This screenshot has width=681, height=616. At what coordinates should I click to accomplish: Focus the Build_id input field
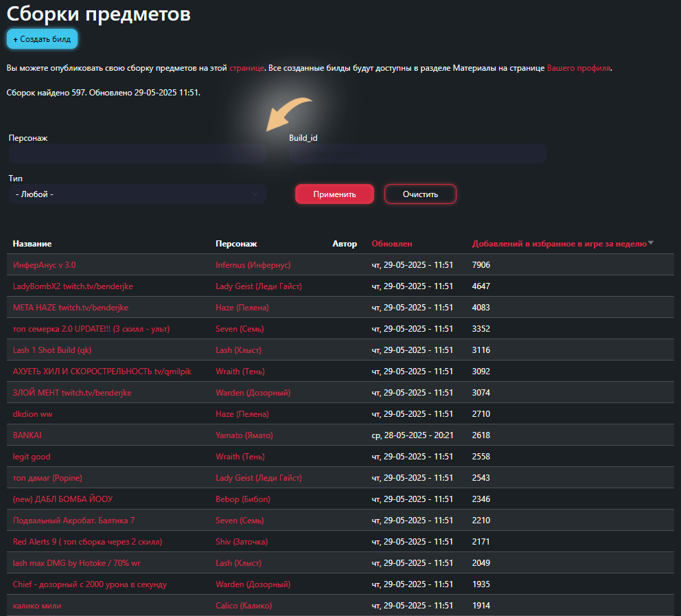tap(417, 154)
